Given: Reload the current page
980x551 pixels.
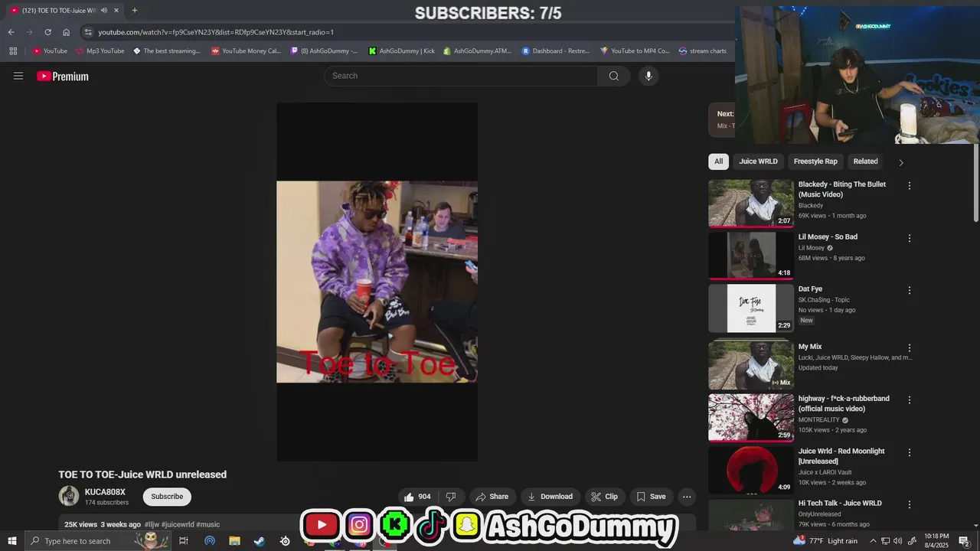Looking at the screenshot, I should [47, 32].
